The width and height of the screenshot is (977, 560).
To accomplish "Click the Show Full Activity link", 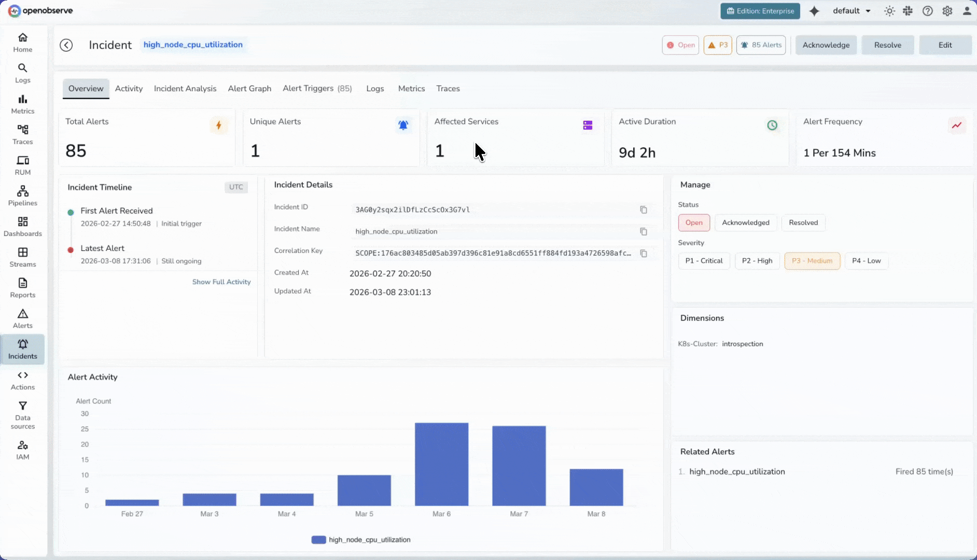I will point(221,282).
